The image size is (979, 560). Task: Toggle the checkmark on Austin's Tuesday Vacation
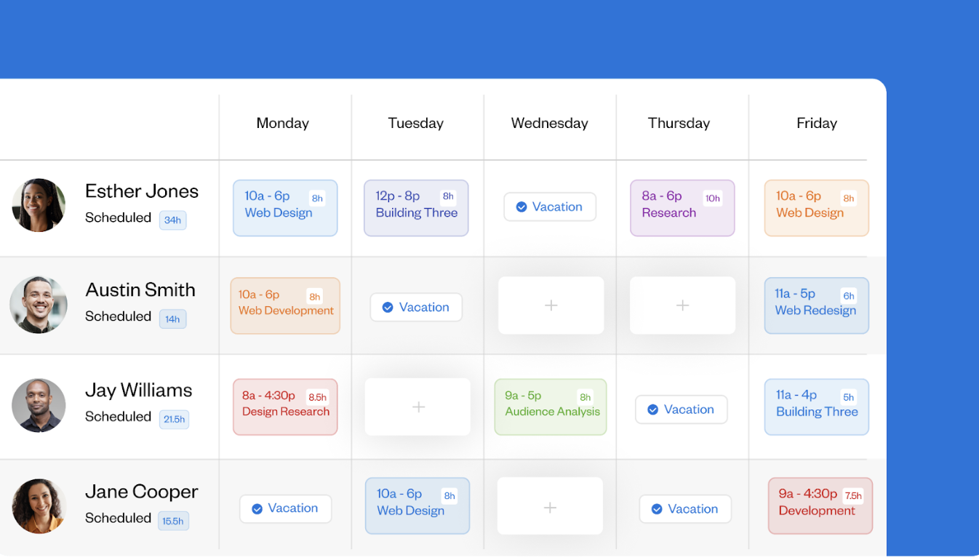(388, 308)
